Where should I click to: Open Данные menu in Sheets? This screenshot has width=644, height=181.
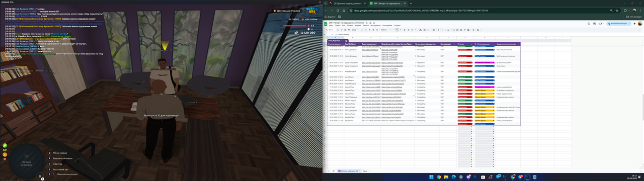point(365,26)
